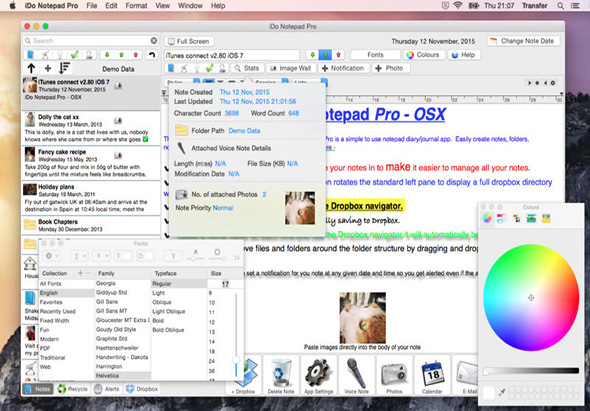Click green checkmark category icon in sidebar filter
This screenshot has width=590, height=411.
click(x=75, y=55)
